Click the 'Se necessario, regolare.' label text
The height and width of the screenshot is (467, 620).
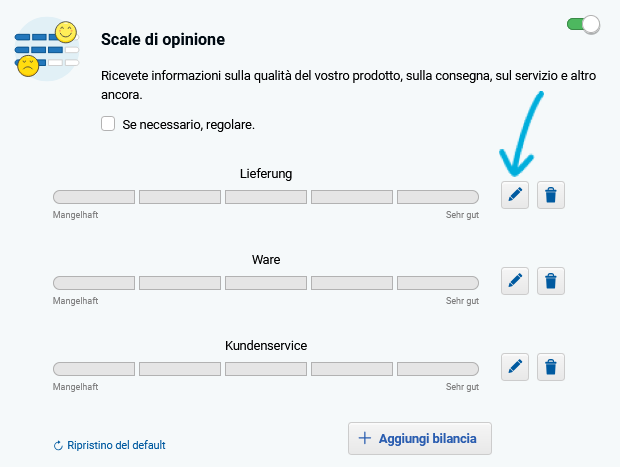(x=188, y=125)
